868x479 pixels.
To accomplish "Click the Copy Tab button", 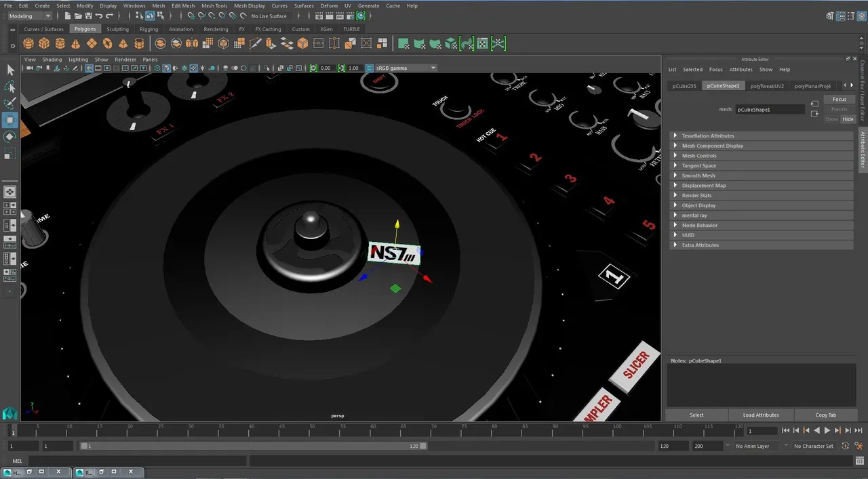I will coord(826,415).
